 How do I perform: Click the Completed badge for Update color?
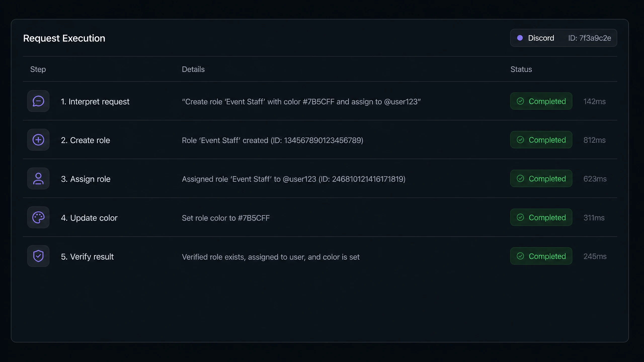[541, 217]
